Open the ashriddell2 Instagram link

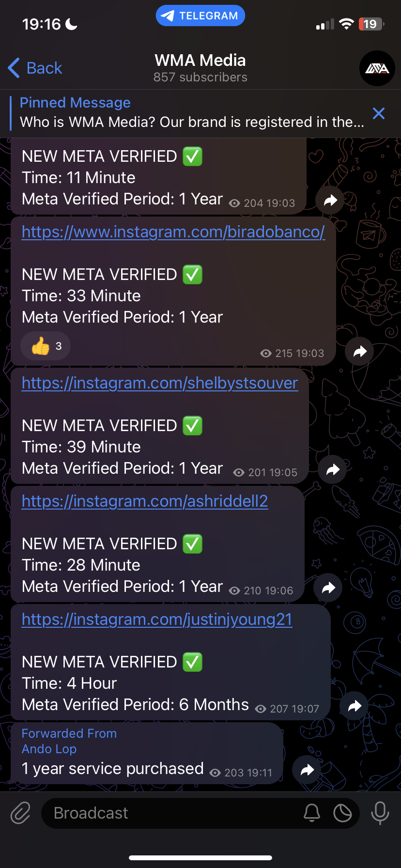point(145,501)
